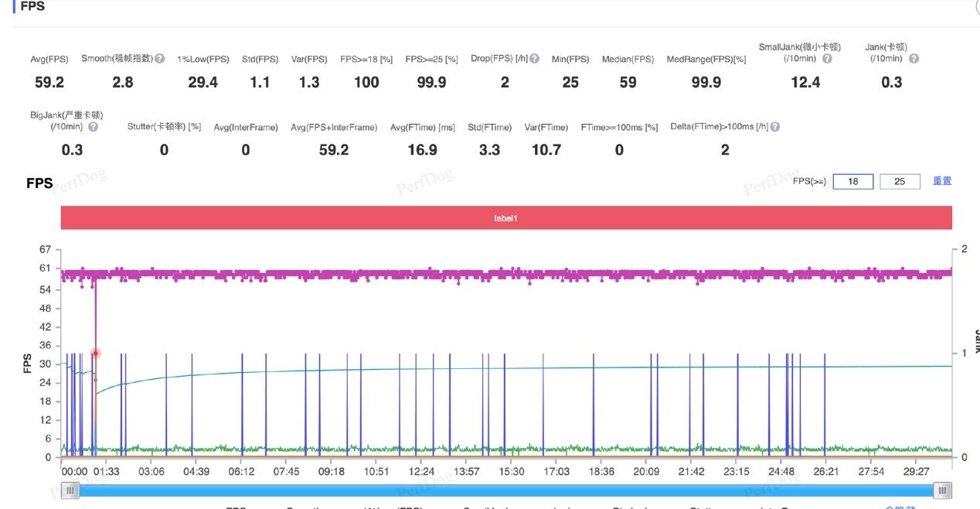Select the right handle of time range slider
The image size is (980, 509).
[x=942, y=490]
